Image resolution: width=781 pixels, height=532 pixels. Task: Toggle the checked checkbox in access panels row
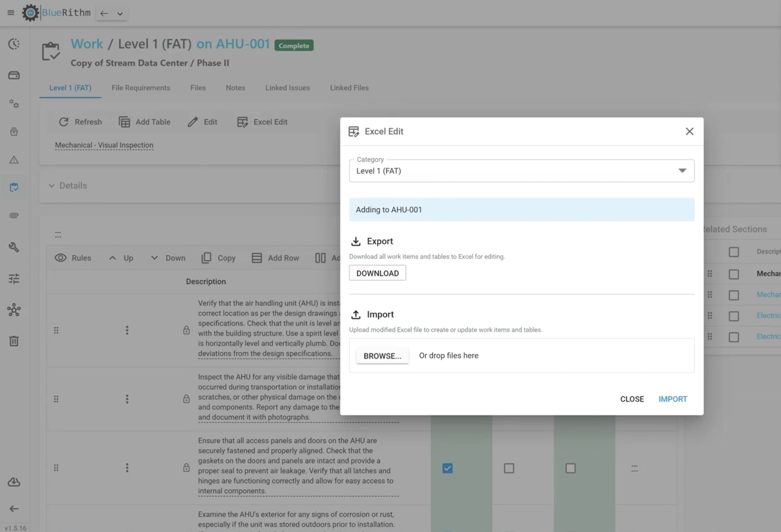[447, 468]
